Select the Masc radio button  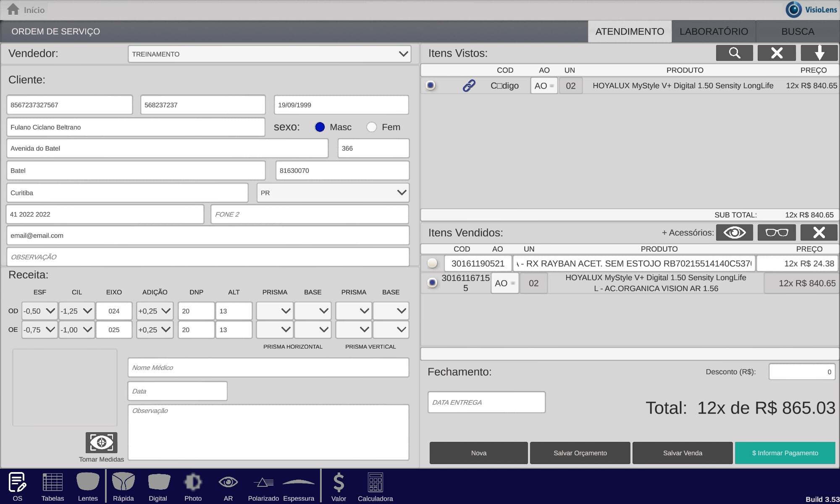click(320, 127)
